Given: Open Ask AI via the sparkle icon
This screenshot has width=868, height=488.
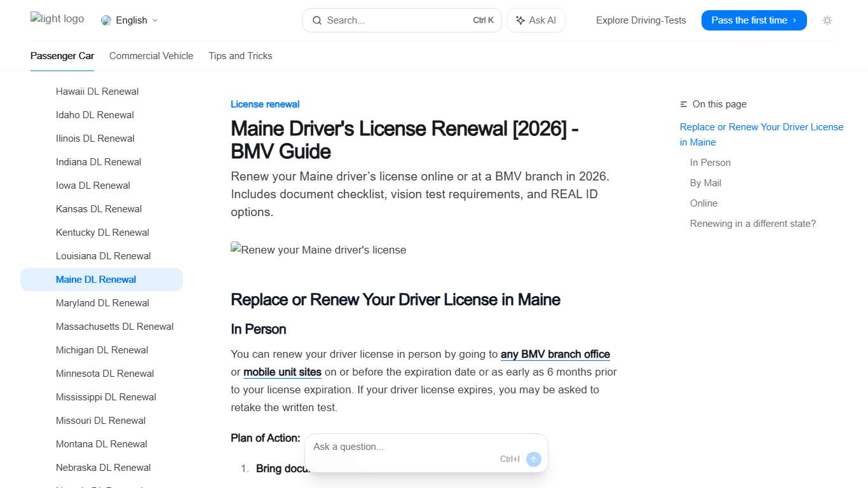Looking at the screenshot, I should (520, 20).
